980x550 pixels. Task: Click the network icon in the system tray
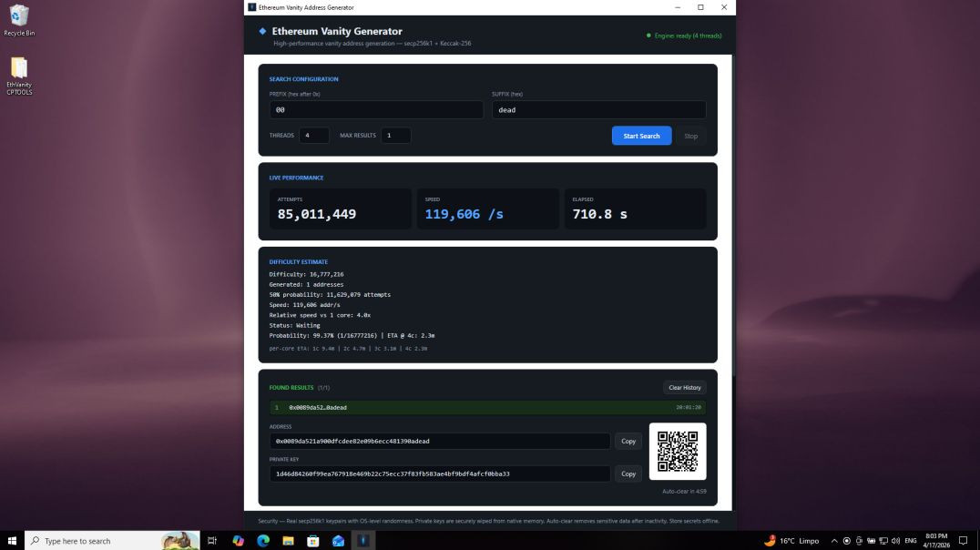tap(883, 540)
